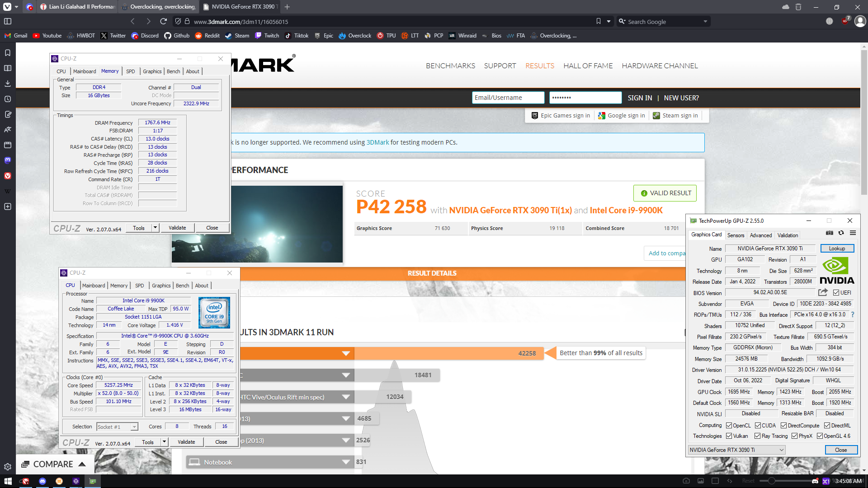Open the Socket #1 selection dropdown
The height and width of the screenshot is (488, 868).
117,427
